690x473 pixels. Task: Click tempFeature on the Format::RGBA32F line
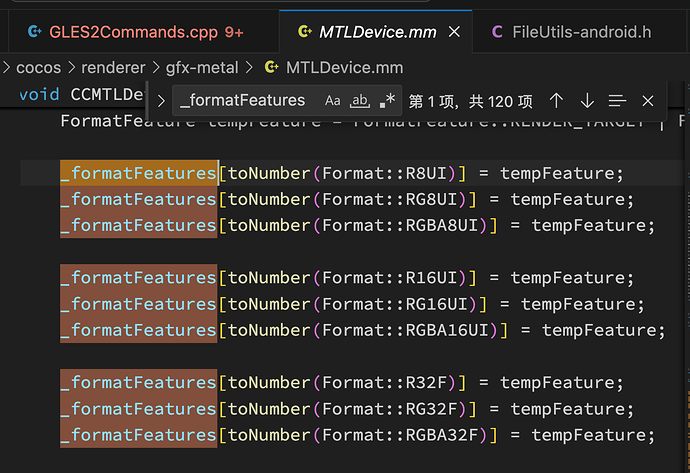pyautogui.click(x=589, y=435)
